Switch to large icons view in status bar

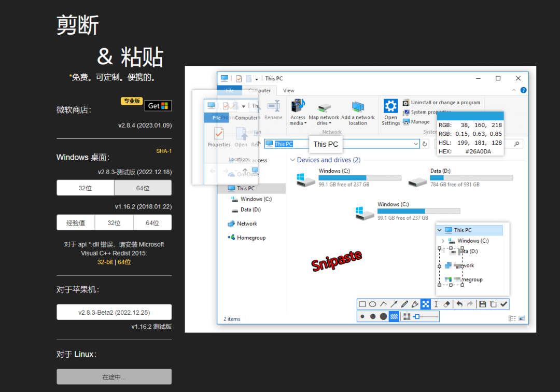[x=522, y=318]
